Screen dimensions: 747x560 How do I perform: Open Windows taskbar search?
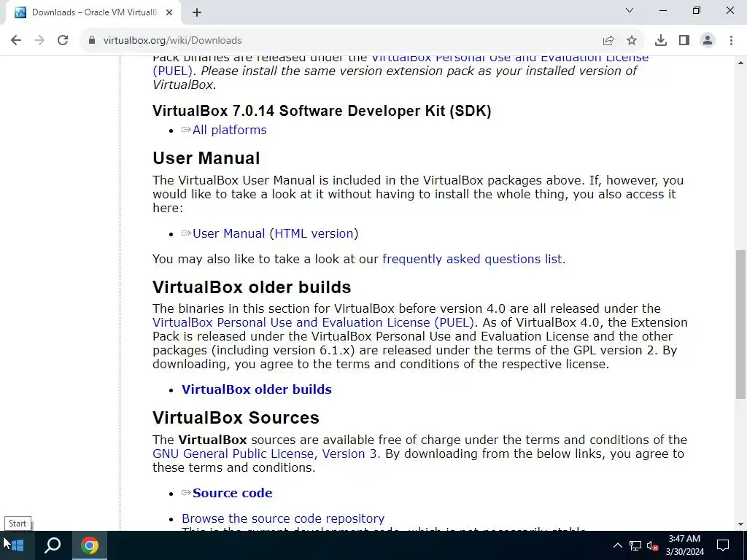pos(53,545)
